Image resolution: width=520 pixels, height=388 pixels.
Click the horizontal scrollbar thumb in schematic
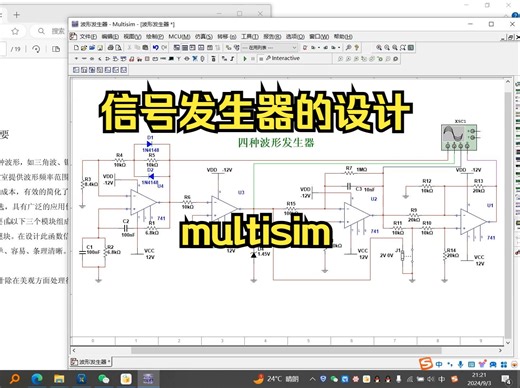(x=286, y=350)
